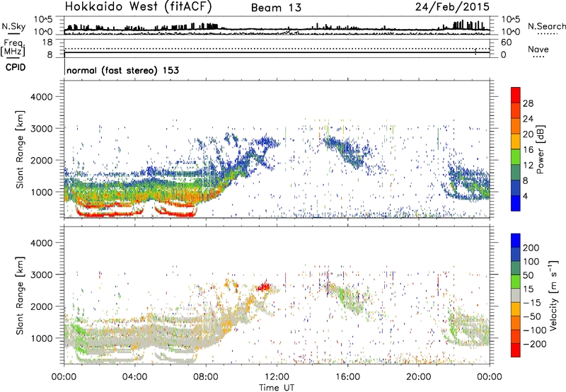566x392 pixels.
Task: Click the 'Nave' legend label
Action: pyautogui.click(x=538, y=49)
